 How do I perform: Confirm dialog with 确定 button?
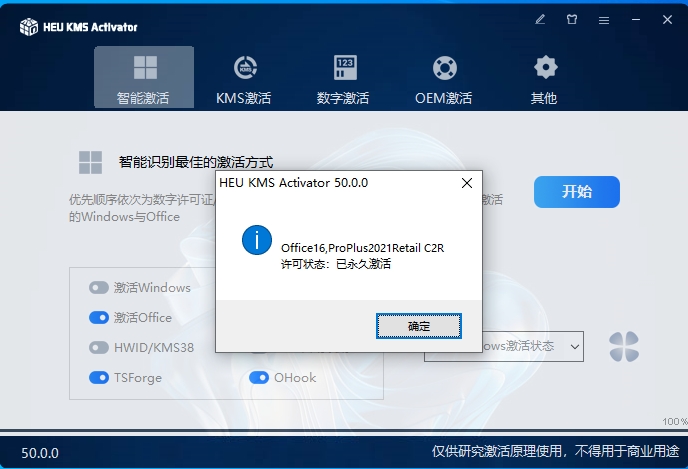pos(419,326)
